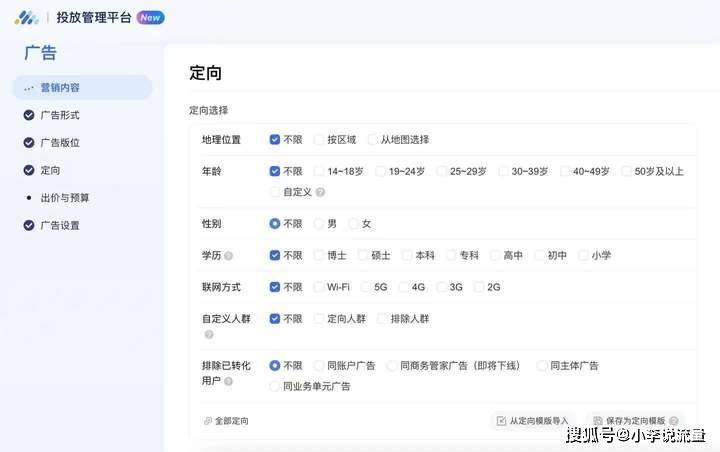Click the help icon next to 学历
720x452 pixels.
pos(229,256)
